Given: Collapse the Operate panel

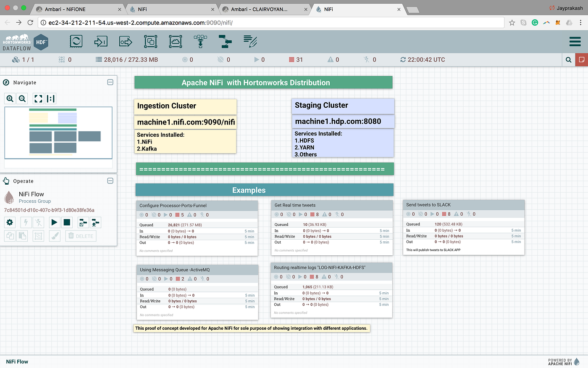Looking at the screenshot, I should point(110,181).
